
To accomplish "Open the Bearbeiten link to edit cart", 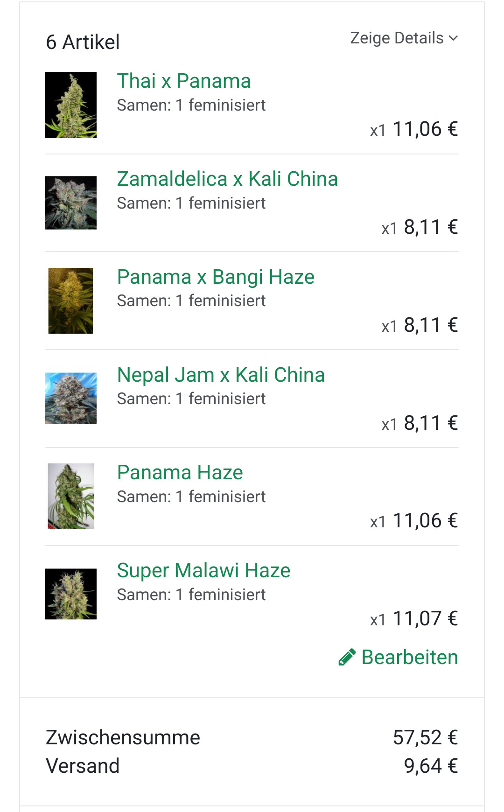I will [x=409, y=657].
